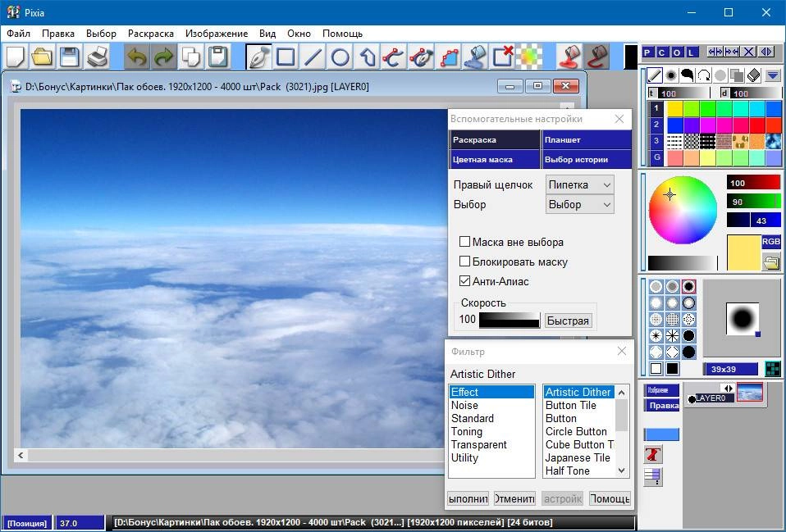Image resolution: width=786 pixels, height=532 pixels.
Task: Toggle the L panel button
Action: point(692,52)
